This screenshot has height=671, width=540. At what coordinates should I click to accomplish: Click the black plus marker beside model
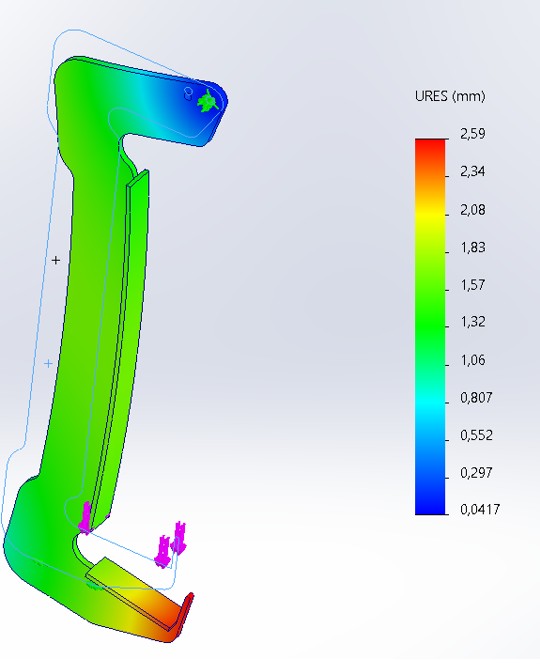coord(56,260)
